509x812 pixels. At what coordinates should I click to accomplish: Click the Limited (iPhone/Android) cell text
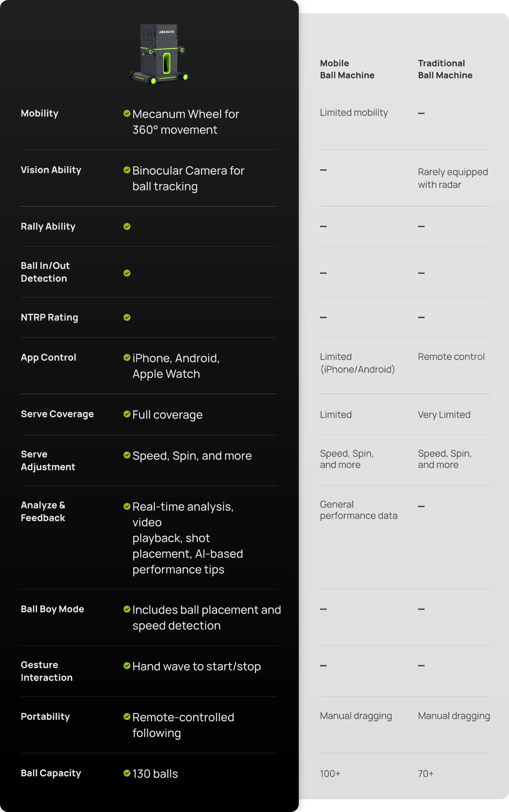coord(357,363)
